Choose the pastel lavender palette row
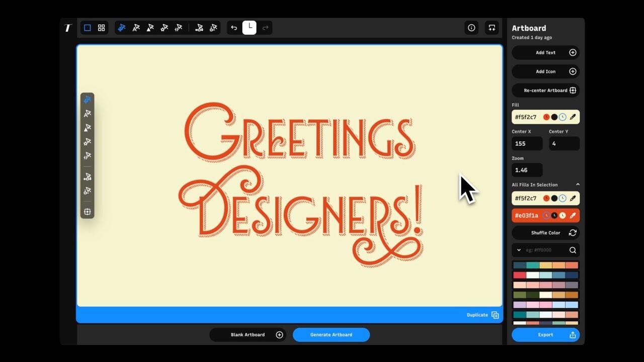The width and height of the screenshot is (644, 362). coord(546,305)
